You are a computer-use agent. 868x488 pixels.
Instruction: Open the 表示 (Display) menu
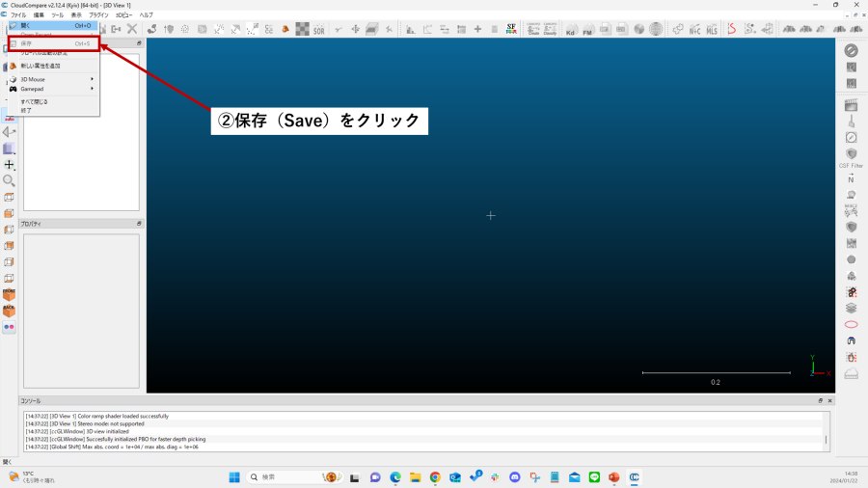coord(76,14)
